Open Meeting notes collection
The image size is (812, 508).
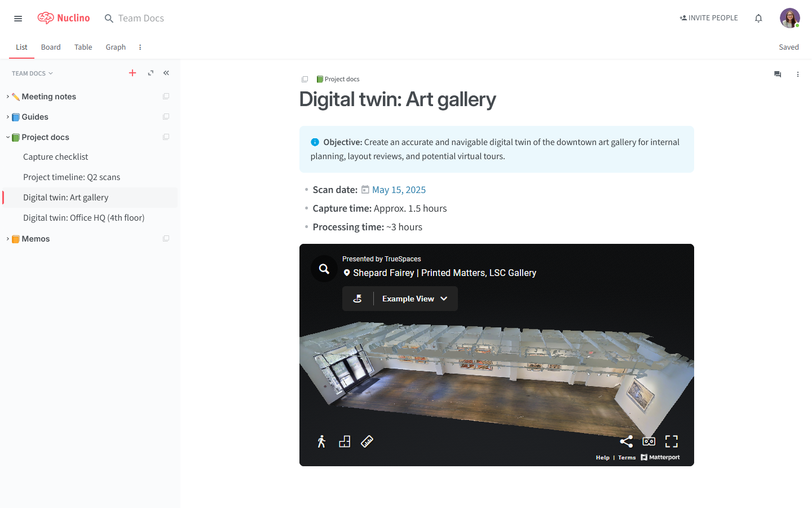click(48, 97)
